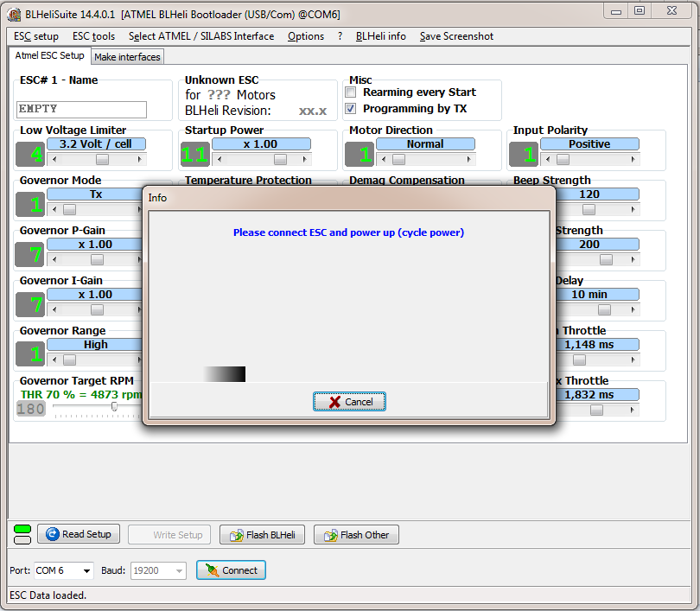The image size is (700, 611).
Task: Click the Read Setup button
Action: tap(79, 534)
